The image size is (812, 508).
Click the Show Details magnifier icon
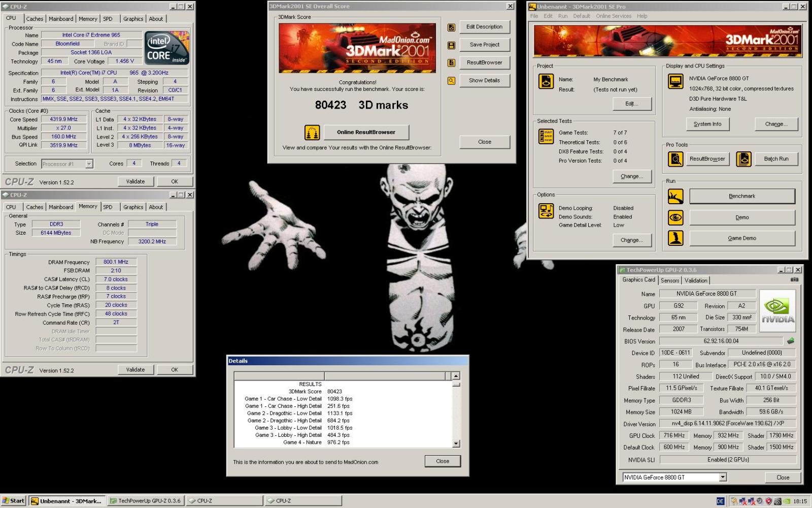(x=451, y=81)
